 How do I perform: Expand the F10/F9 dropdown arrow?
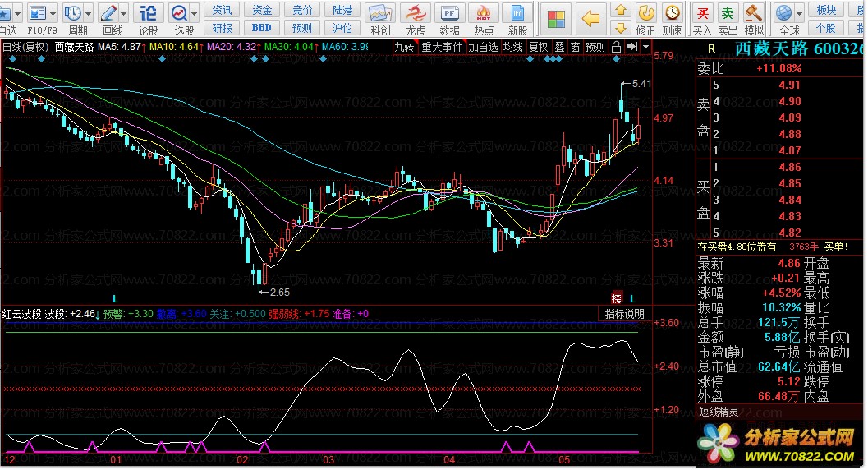coord(53,12)
